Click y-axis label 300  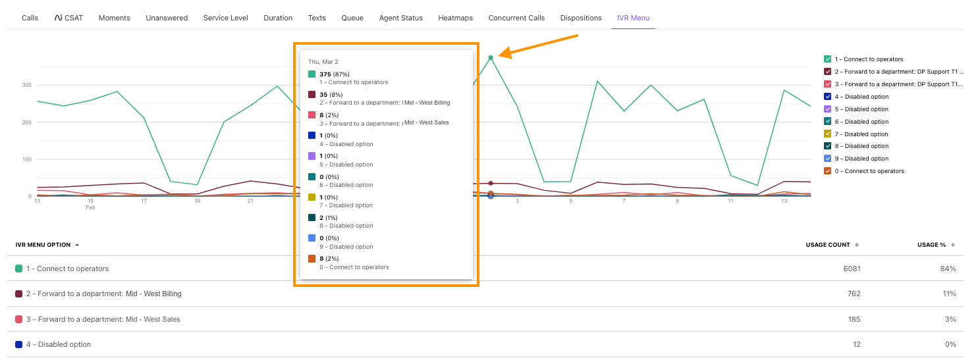27,85
